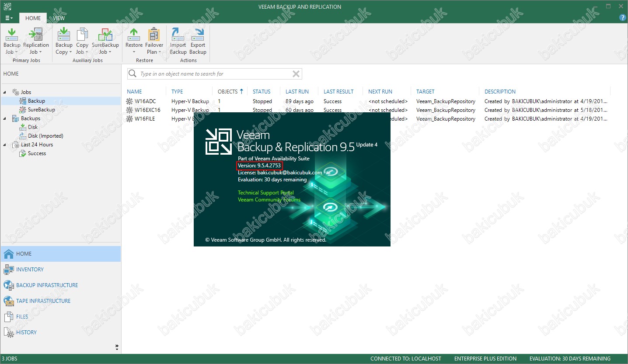
Task: Select SureBackup under Jobs
Action: point(41,110)
